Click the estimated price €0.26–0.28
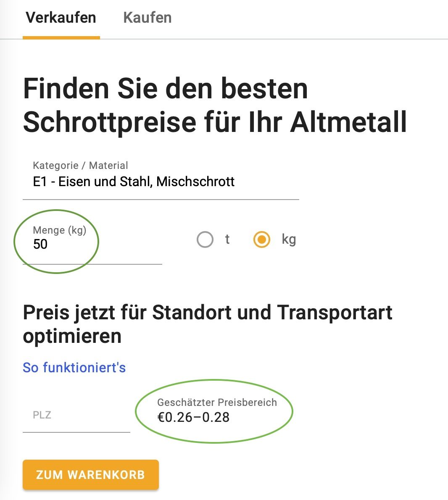Image resolution: width=448 pixels, height=500 pixels. 193,417
